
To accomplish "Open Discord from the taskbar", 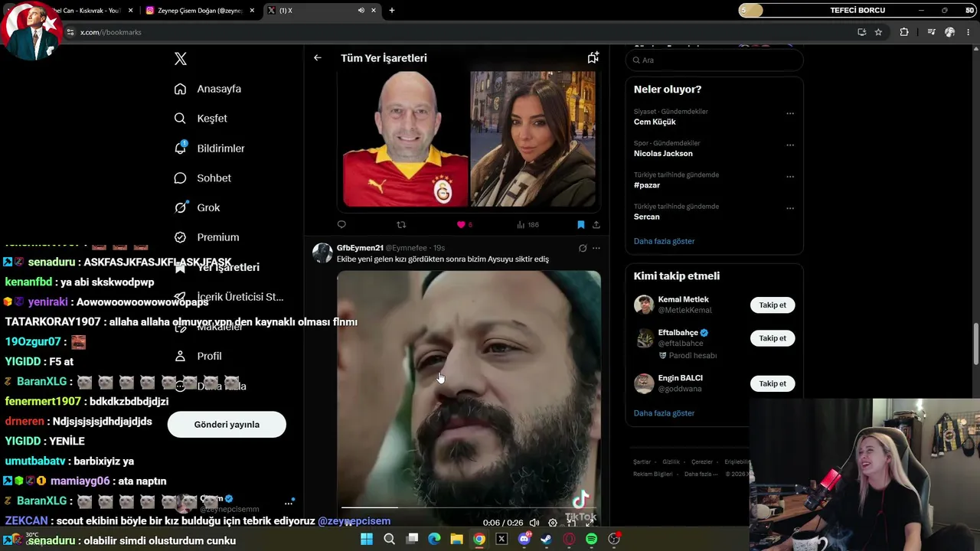I will (x=524, y=540).
